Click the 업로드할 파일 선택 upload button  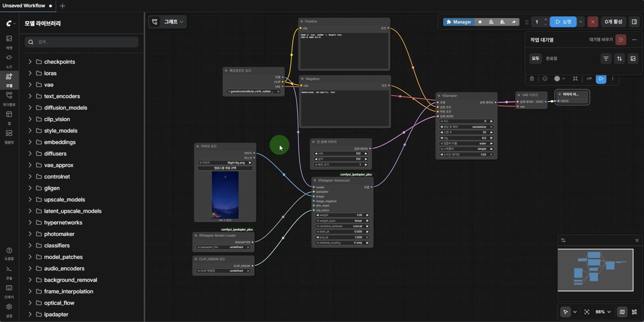(x=225, y=168)
